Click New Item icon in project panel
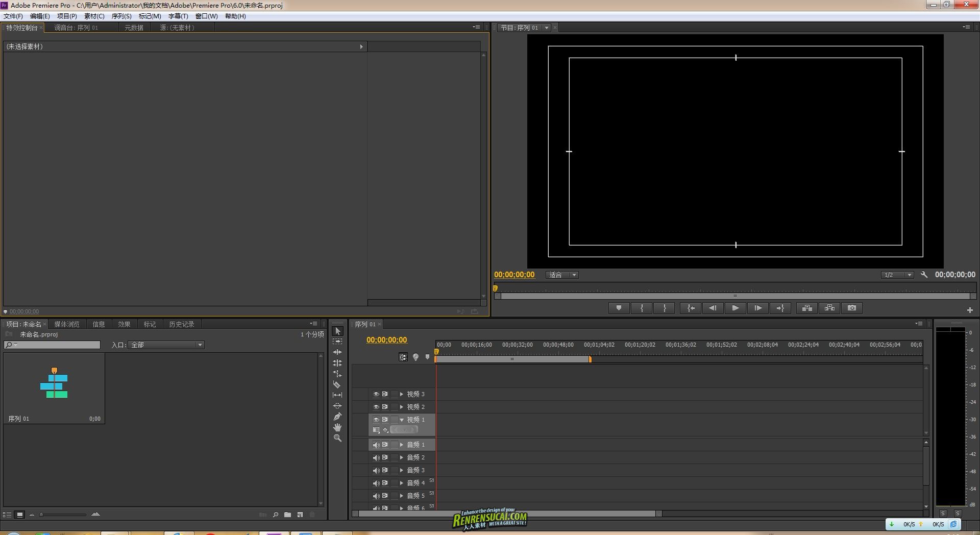 click(x=300, y=515)
